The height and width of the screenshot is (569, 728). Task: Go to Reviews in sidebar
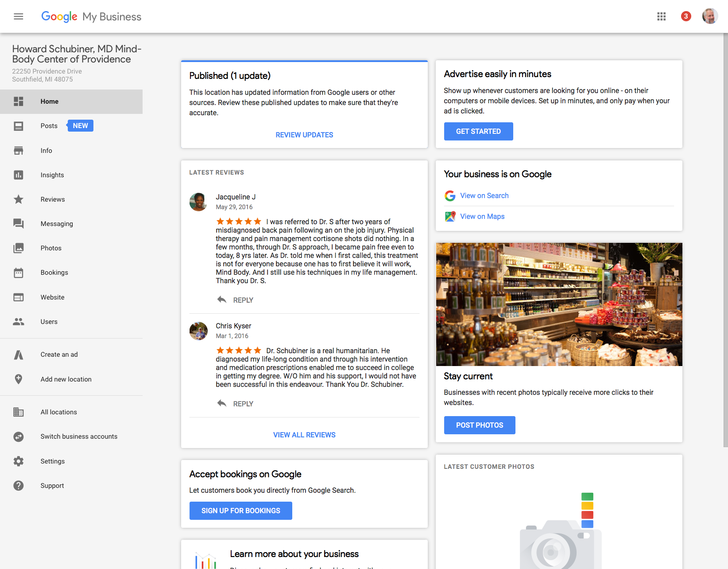pos(71,199)
